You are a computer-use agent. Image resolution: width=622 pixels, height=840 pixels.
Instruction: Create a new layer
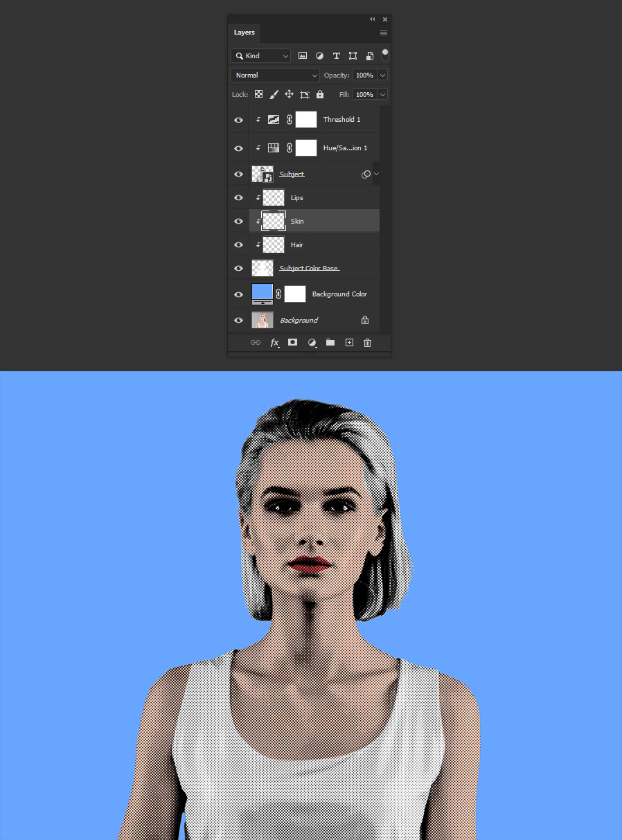(x=349, y=342)
